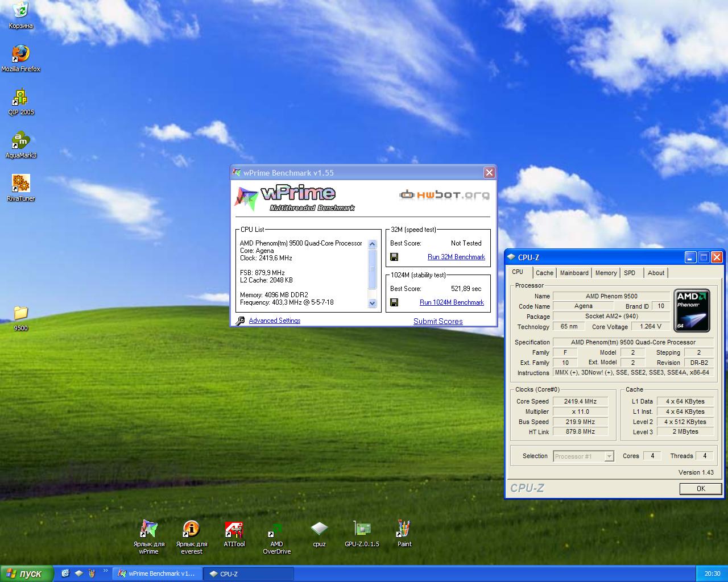This screenshot has width=728, height=582.
Task: Expand the quick launch chevron in taskbar
Action: [x=105, y=571]
